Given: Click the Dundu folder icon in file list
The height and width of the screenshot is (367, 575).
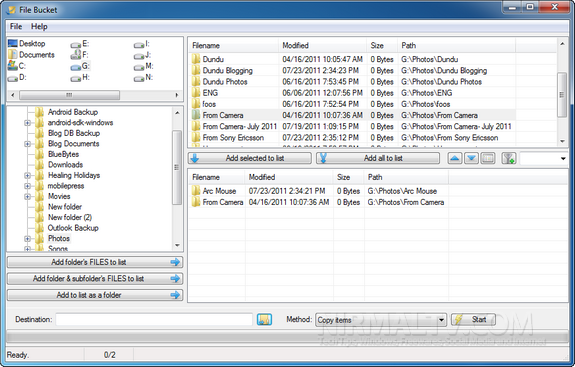Looking at the screenshot, I should (x=196, y=59).
